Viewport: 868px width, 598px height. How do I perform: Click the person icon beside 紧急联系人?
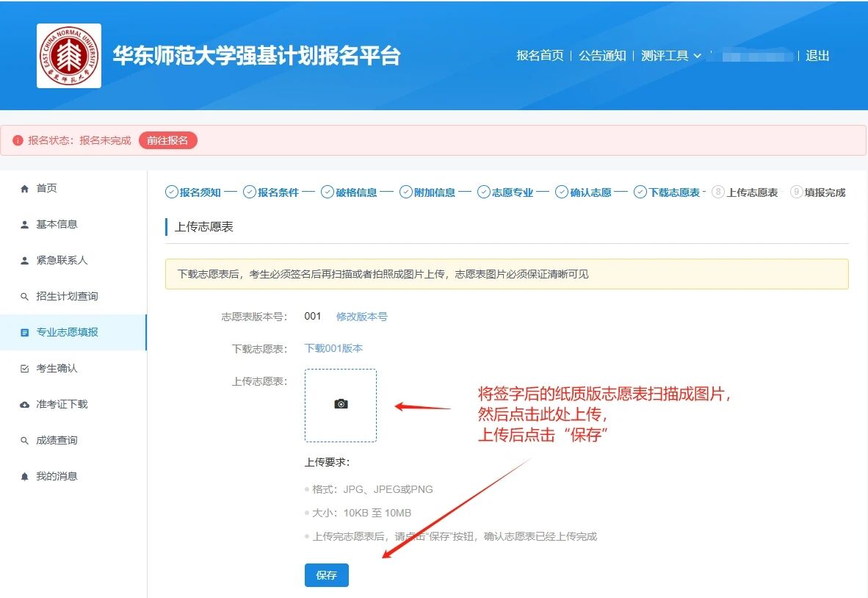(x=25, y=261)
